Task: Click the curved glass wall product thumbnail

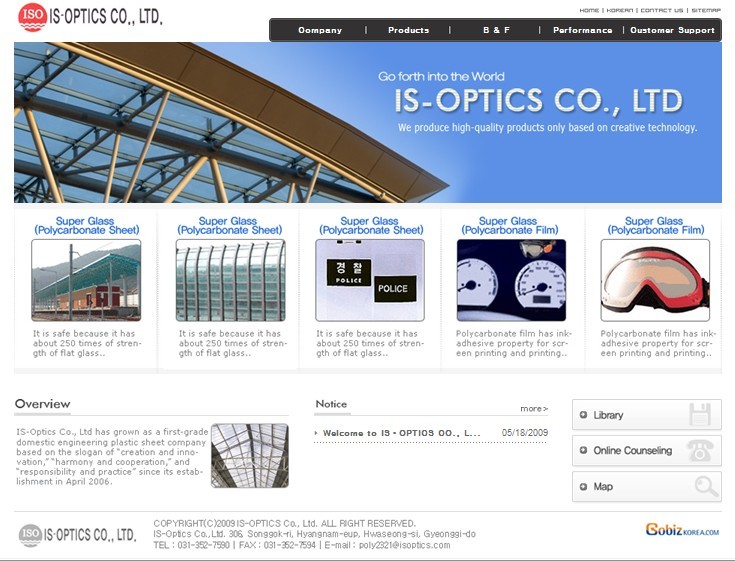Action: (x=230, y=280)
